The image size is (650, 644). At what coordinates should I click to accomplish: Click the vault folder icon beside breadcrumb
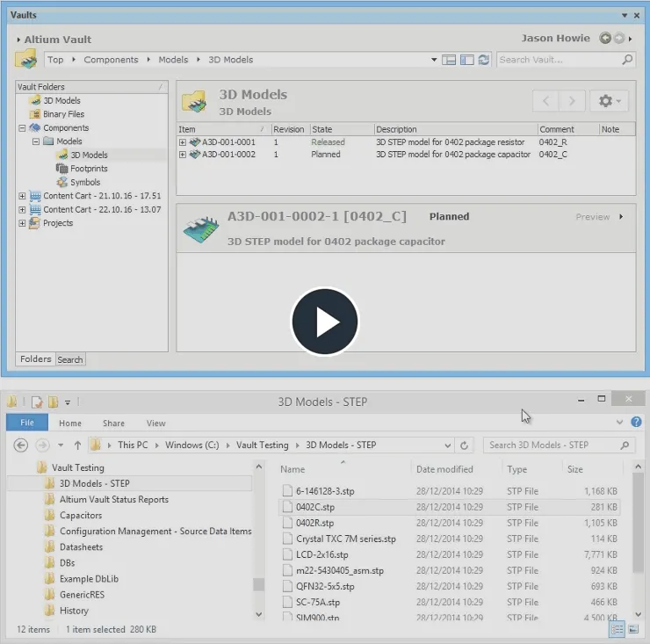25,59
